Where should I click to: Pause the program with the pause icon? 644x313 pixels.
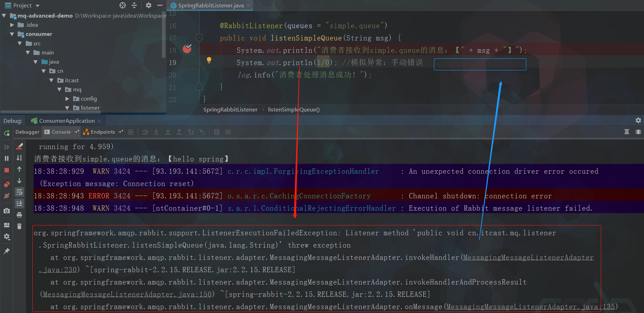(7, 159)
